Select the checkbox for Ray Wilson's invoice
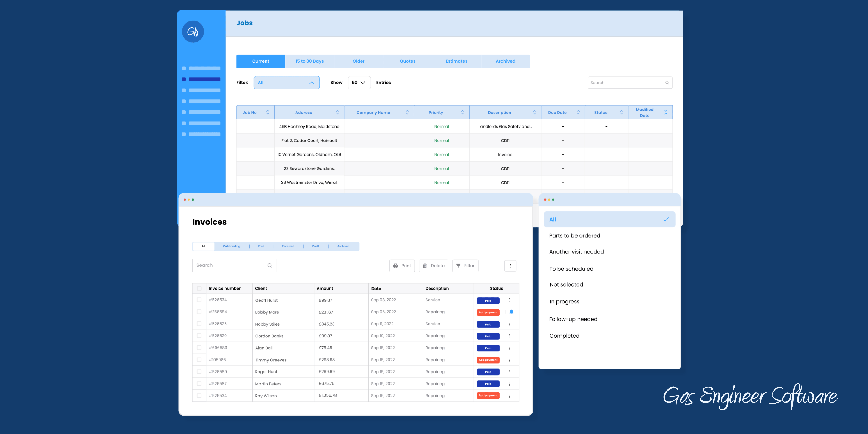 pos(199,396)
